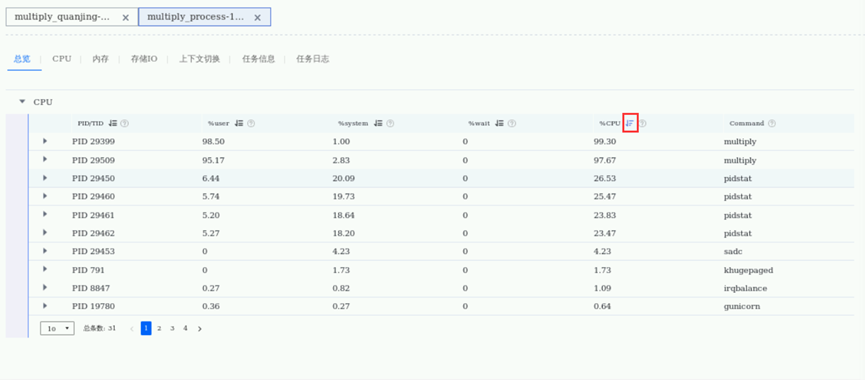This screenshot has width=865, height=380.
Task: Click the 97.67 %CPU value
Action: pos(605,160)
